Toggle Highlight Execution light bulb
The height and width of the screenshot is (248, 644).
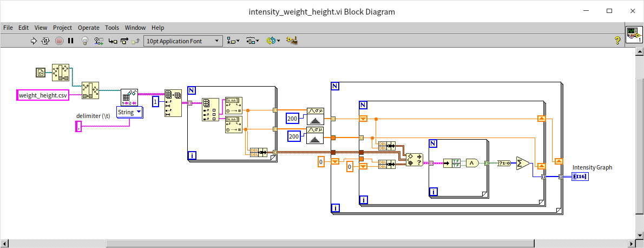85,41
